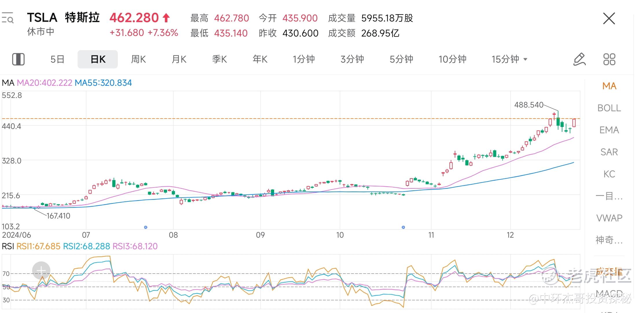The height and width of the screenshot is (313, 644).
Task: Click the MA55:320.834 legend value
Action: pos(103,83)
